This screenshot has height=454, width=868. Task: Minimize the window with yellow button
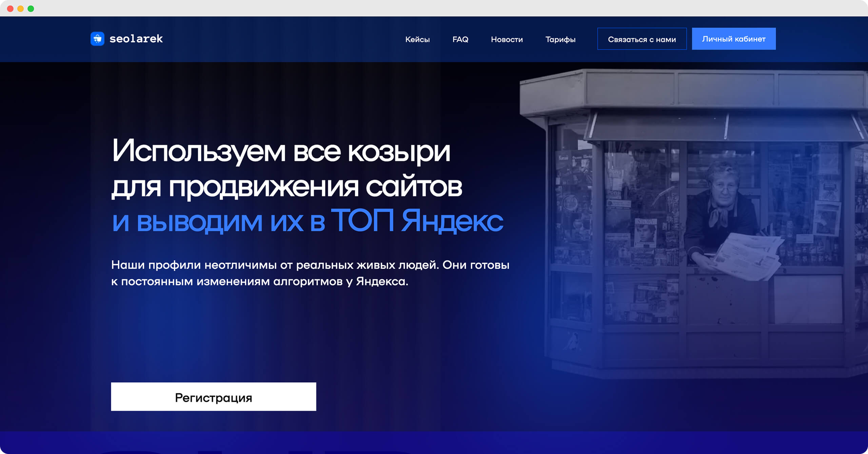[20, 9]
